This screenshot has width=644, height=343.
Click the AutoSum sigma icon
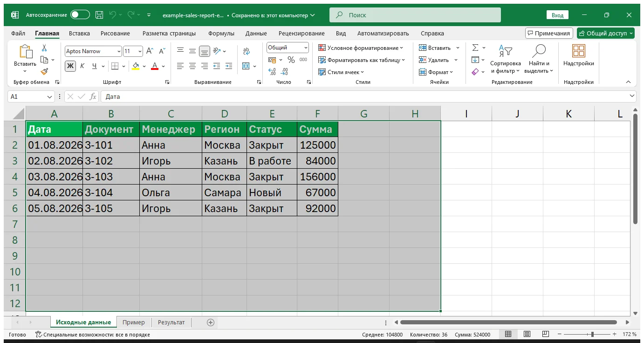click(x=475, y=48)
